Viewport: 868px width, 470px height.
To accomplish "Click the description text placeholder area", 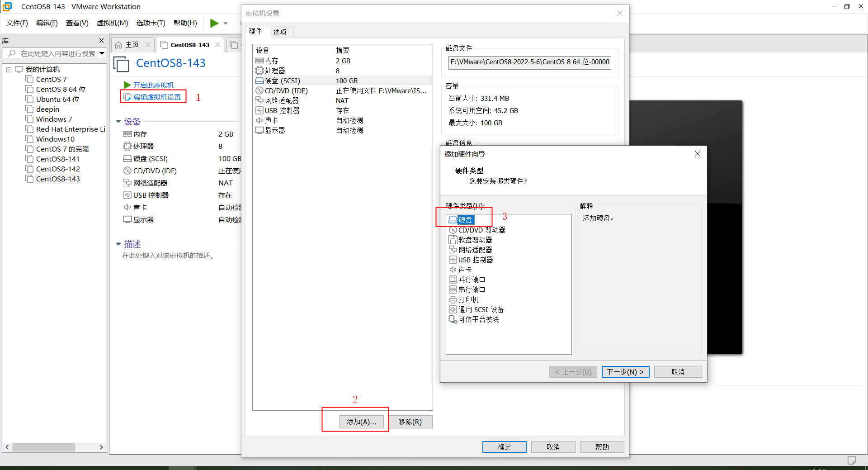I will tap(169, 256).
